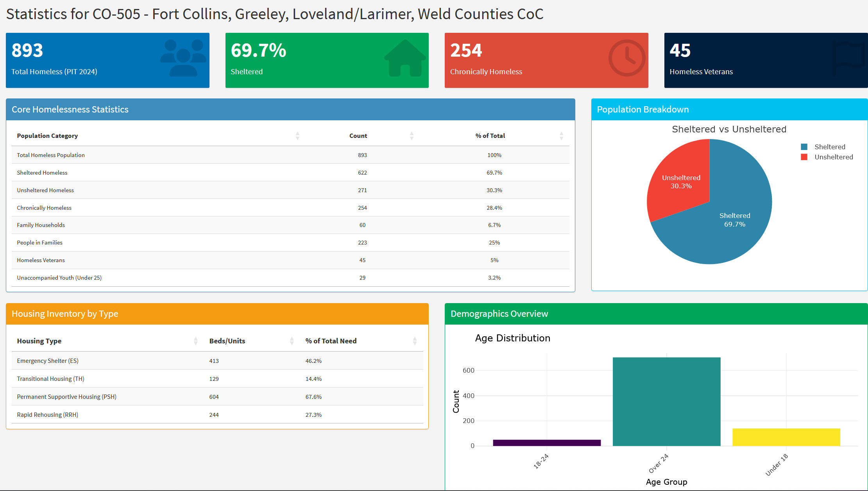The image size is (868, 491).
Task: Select the Population Breakdown panel header
Action: [x=729, y=109]
